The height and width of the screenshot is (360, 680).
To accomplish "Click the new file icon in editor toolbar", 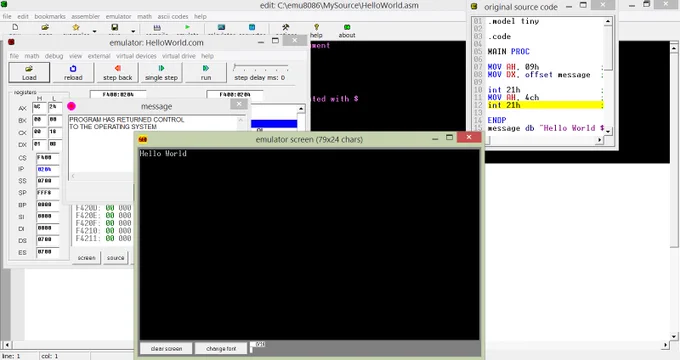I will pyautogui.click(x=15, y=27).
